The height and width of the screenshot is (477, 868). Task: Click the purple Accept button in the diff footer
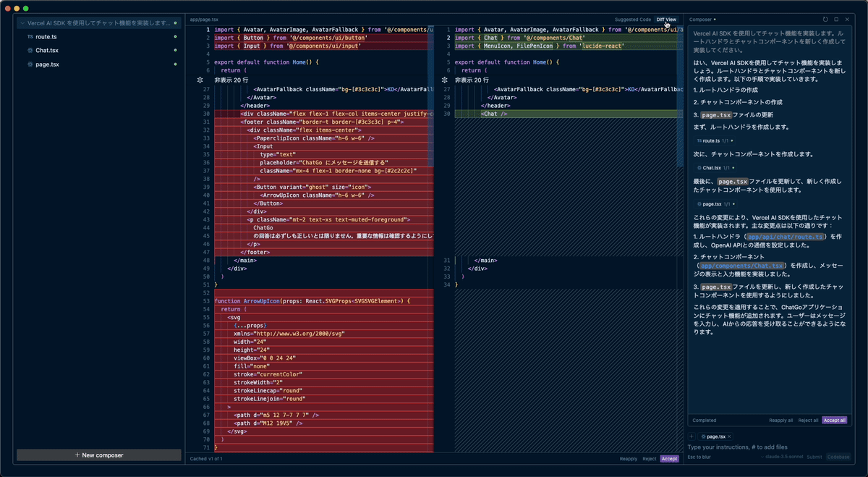pyautogui.click(x=669, y=459)
